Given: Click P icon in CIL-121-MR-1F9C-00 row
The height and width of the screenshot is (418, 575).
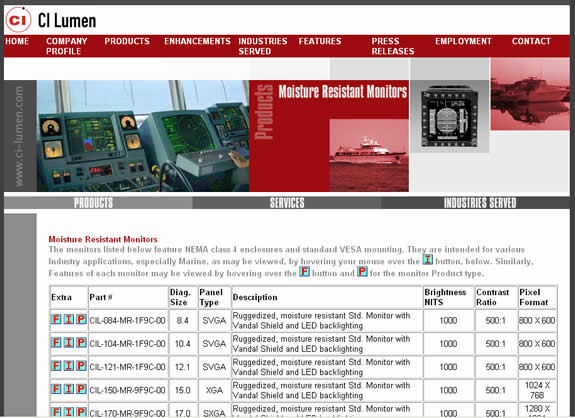Looking at the screenshot, I should 81,366.
